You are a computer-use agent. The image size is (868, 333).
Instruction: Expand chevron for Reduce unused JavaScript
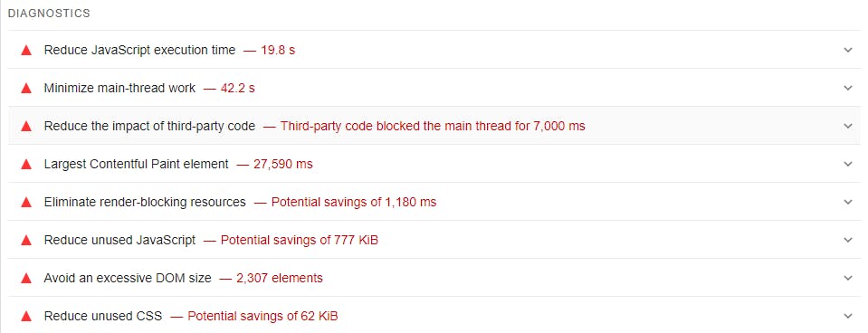click(x=847, y=240)
